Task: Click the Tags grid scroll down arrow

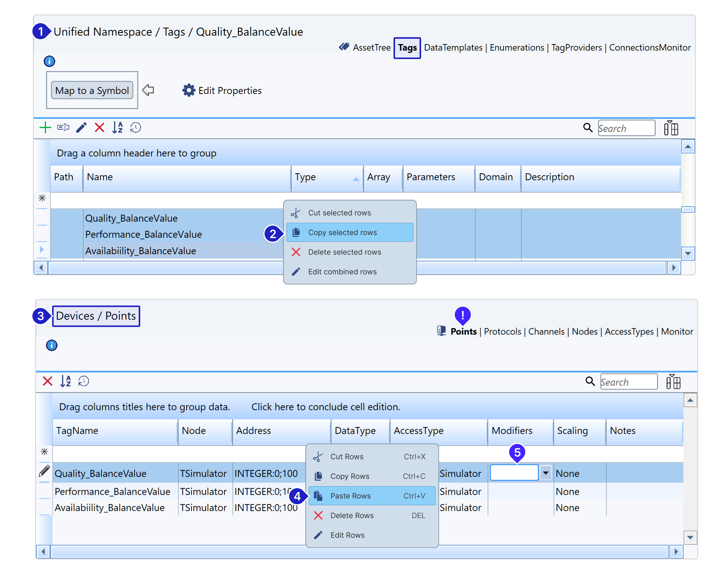Action: pyautogui.click(x=688, y=253)
